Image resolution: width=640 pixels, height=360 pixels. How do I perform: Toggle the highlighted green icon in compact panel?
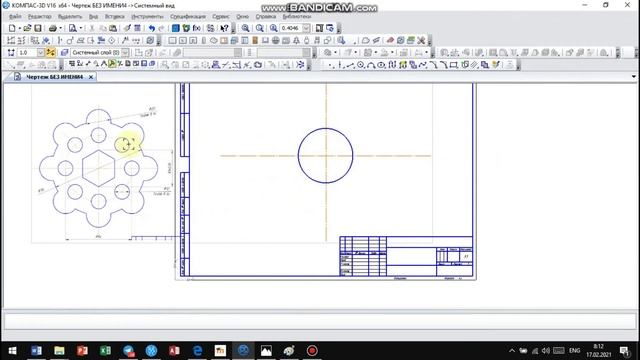click(112, 64)
